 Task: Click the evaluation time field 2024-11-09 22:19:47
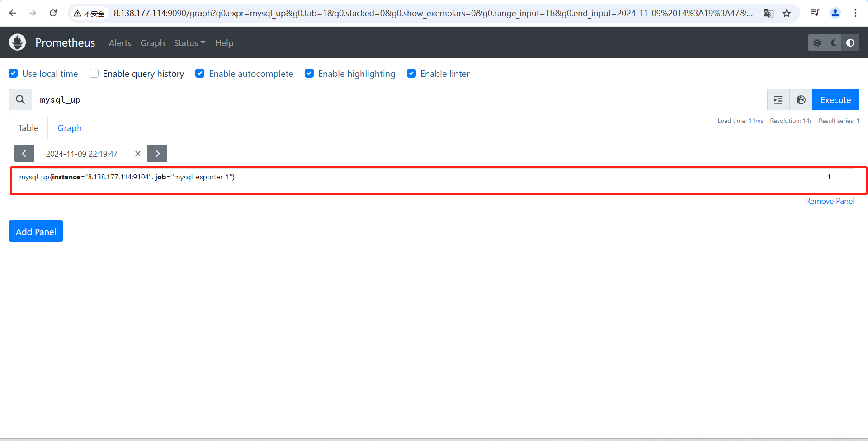(82, 154)
